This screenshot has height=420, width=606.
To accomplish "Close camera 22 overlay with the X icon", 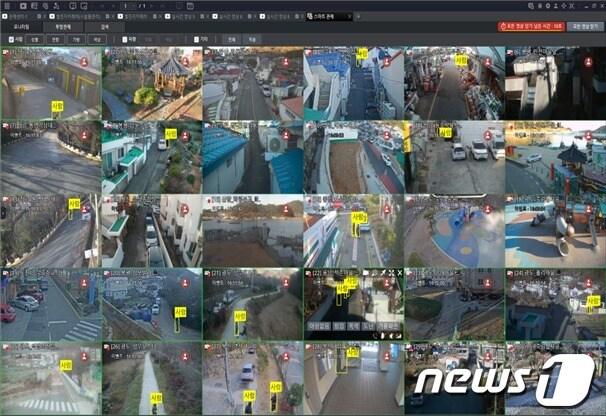I will pos(400,273).
